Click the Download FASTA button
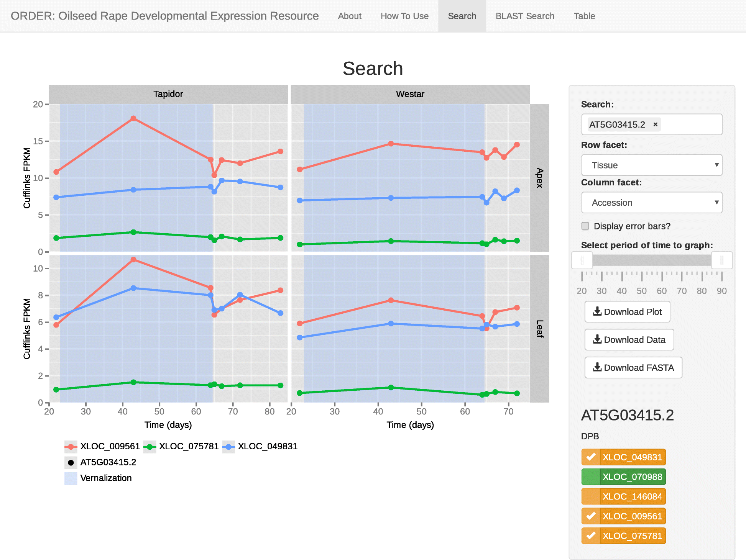The width and height of the screenshot is (746, 560). (x=633, y=367)
